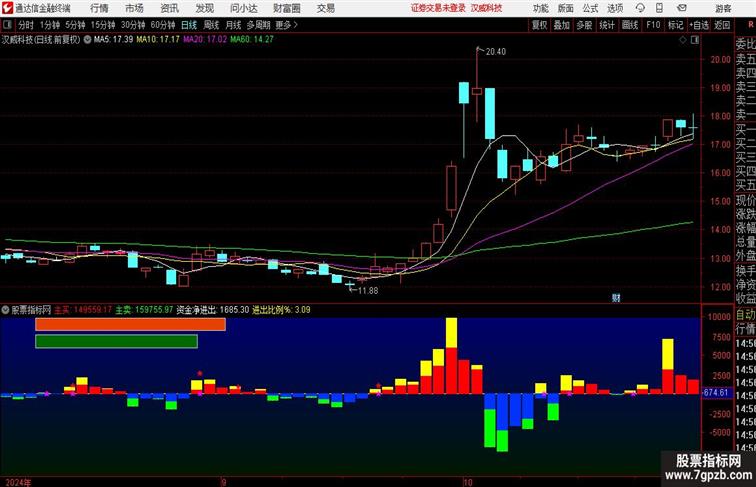Switch to 5分钟 period tab

point(75,25)
